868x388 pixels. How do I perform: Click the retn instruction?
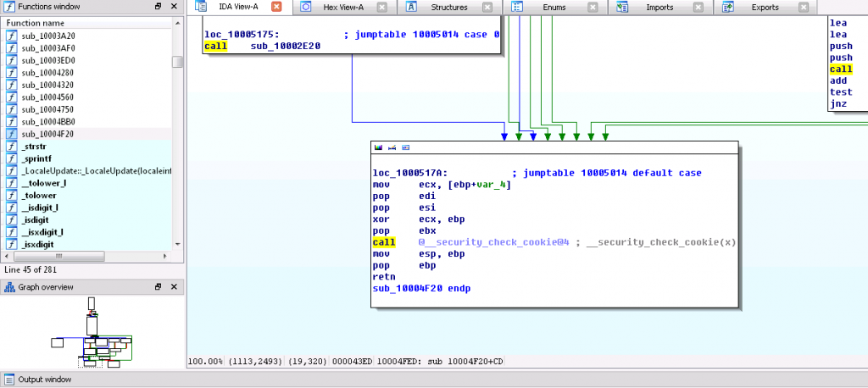(x=385, y=277)
